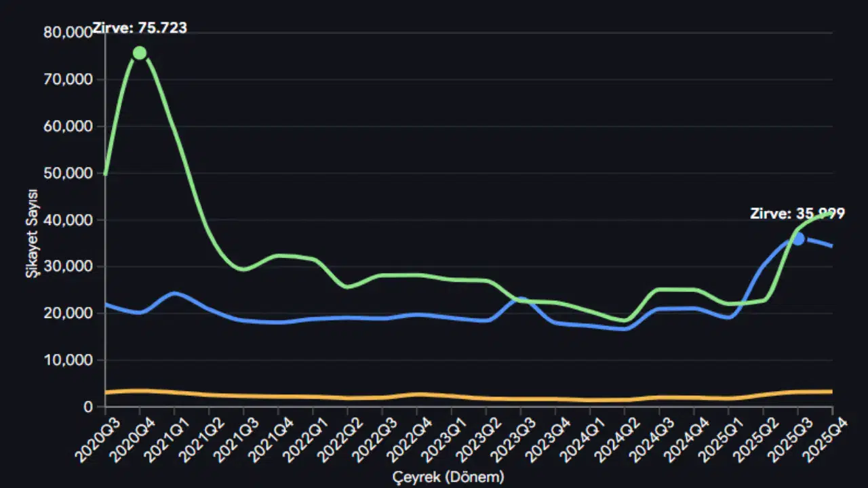868x488 pixels.
Task: Click the green line end at 2025Q4
Action: coord(831,214)
